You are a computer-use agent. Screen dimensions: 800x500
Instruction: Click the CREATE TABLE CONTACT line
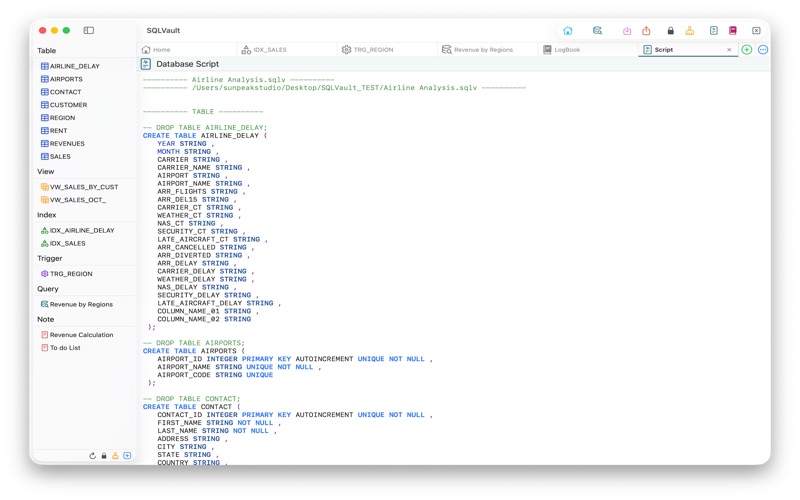(192, 407)
